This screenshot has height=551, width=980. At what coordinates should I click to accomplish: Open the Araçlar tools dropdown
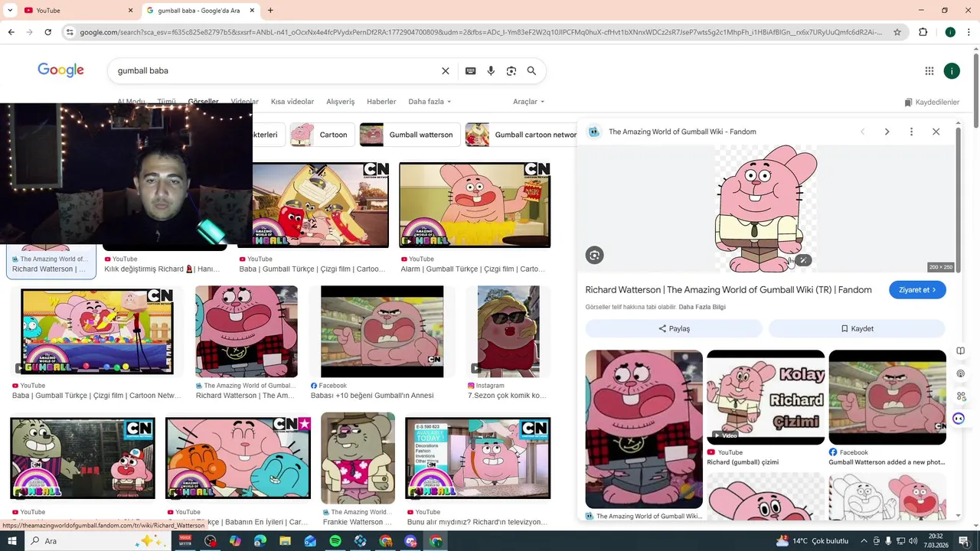(x=529, y=102)
